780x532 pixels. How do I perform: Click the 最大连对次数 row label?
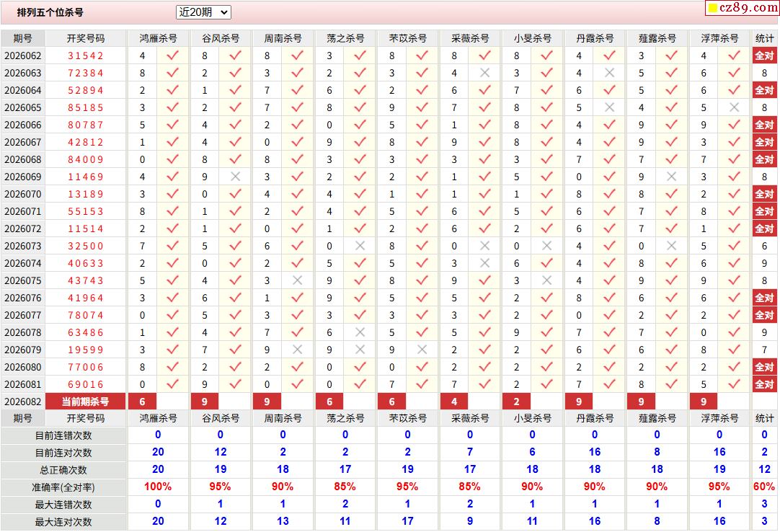[63, 522]
